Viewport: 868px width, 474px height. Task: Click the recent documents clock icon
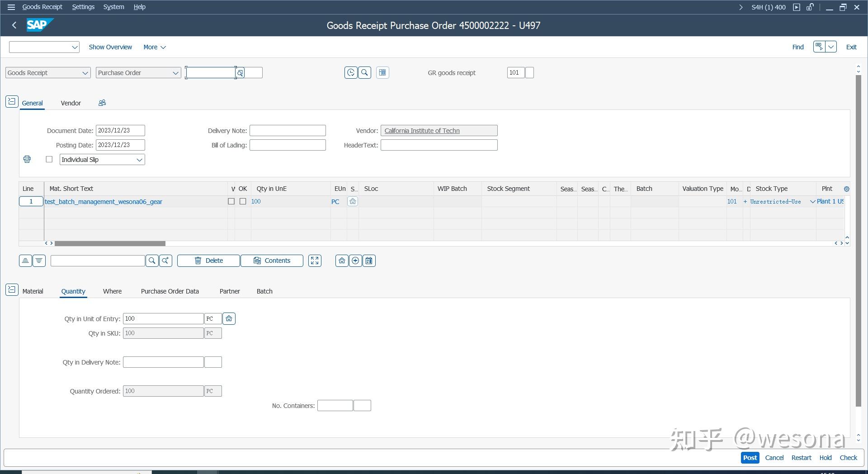[x=351, y=72]
